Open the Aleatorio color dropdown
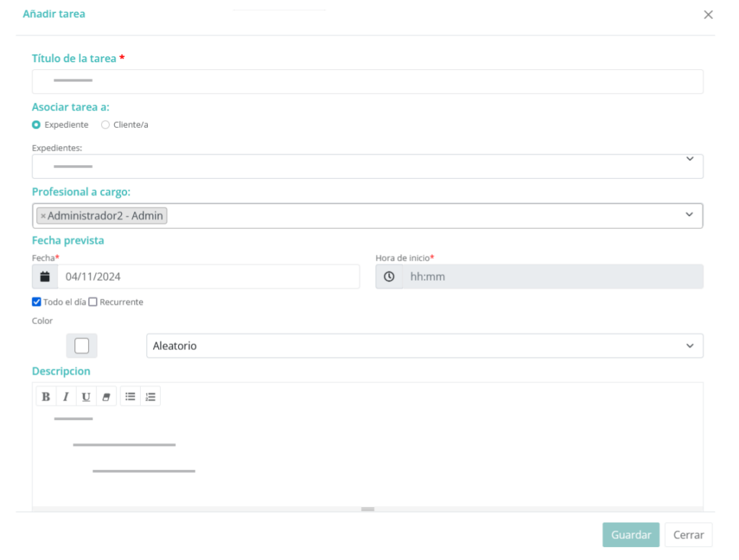The image size is (739, 560). (x=424, y=346)
